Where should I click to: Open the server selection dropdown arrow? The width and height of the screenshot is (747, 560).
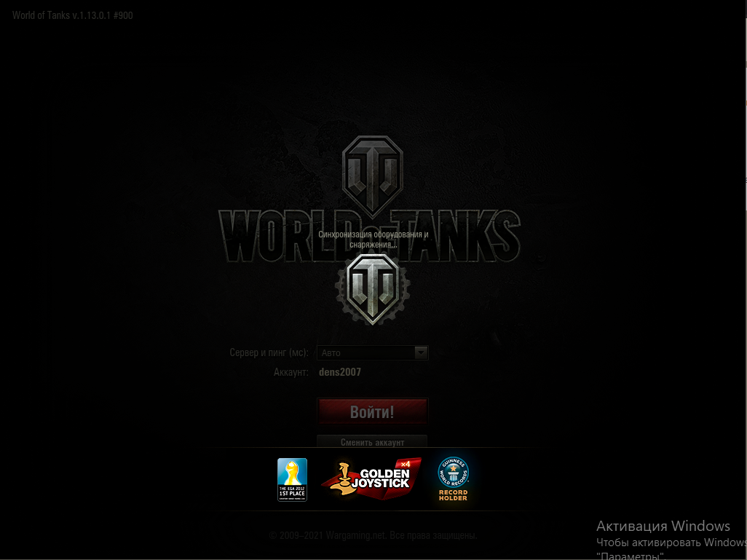tap(421, 352)
